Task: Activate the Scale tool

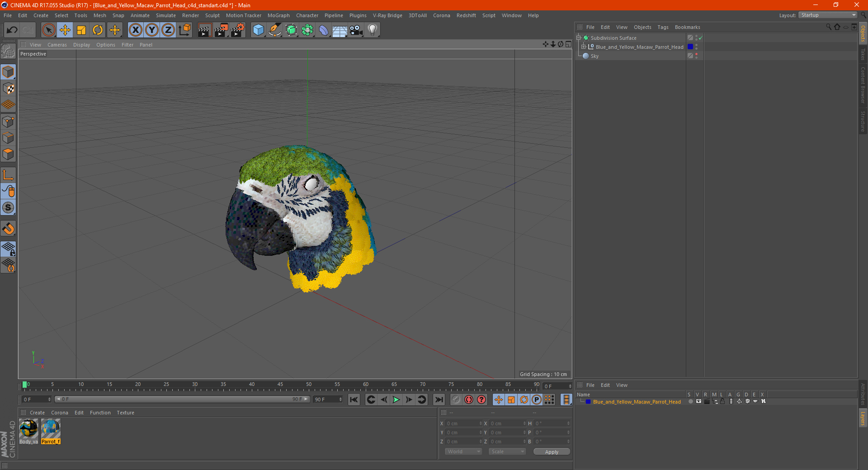Action: [x=81, y=30]
